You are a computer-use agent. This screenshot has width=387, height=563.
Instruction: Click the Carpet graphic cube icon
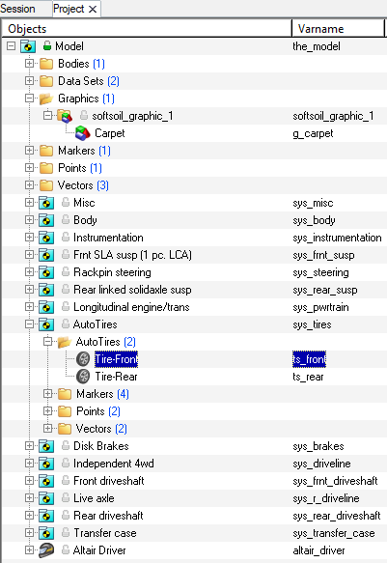83,133
